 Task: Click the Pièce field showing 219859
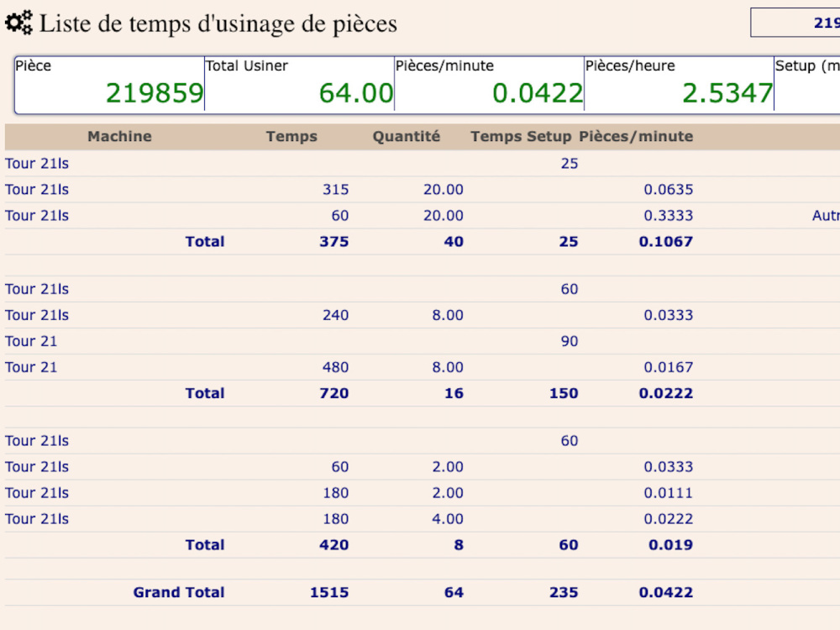click(x=109, y=84)
